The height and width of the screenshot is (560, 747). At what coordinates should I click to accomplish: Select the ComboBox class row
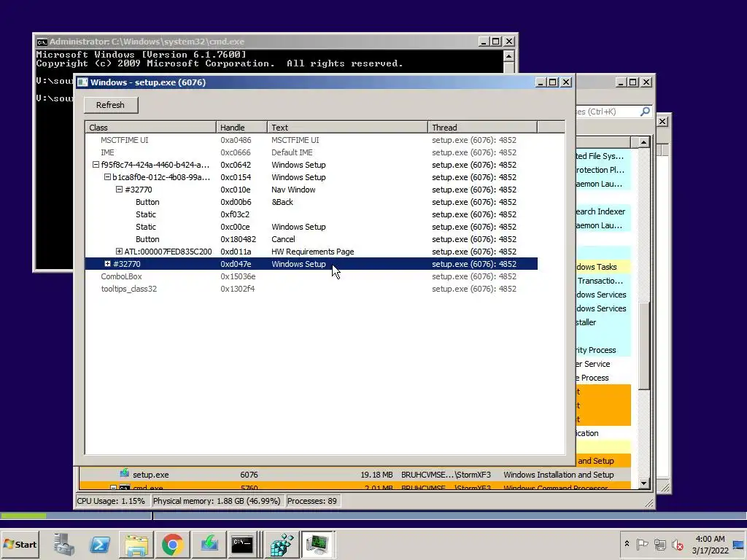(x=311, y=276)
